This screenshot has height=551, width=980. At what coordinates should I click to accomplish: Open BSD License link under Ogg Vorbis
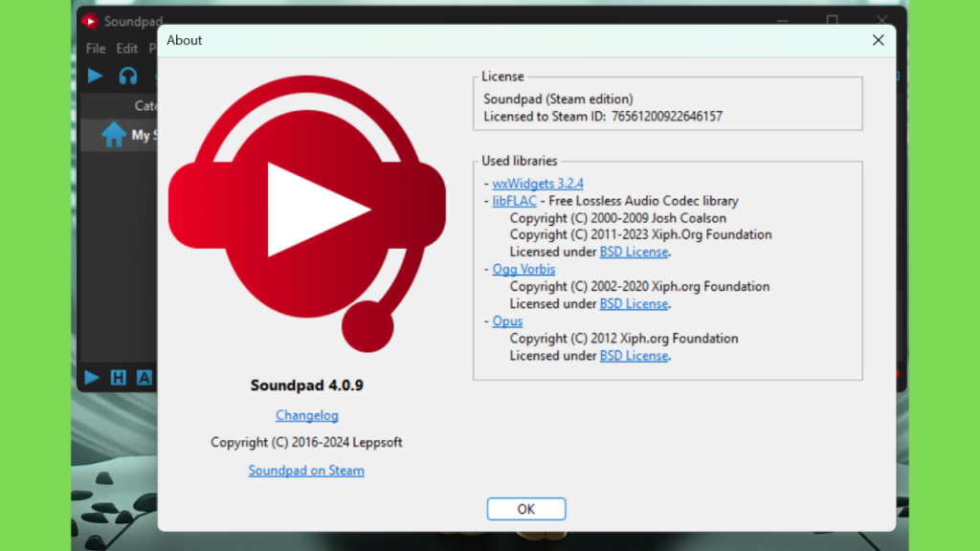[x=634, y=303]
